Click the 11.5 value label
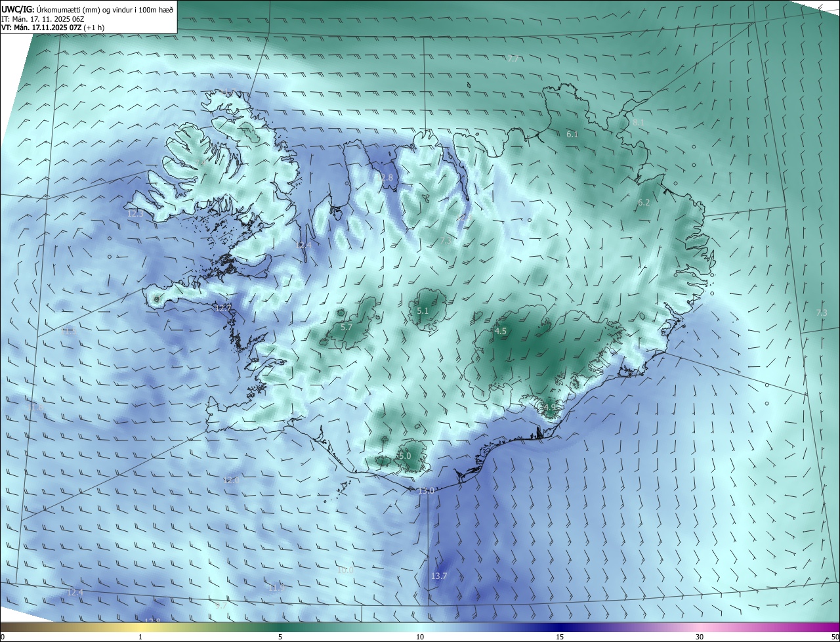Image resolution: width=840 pixels, height=642 pixels. 69,332
